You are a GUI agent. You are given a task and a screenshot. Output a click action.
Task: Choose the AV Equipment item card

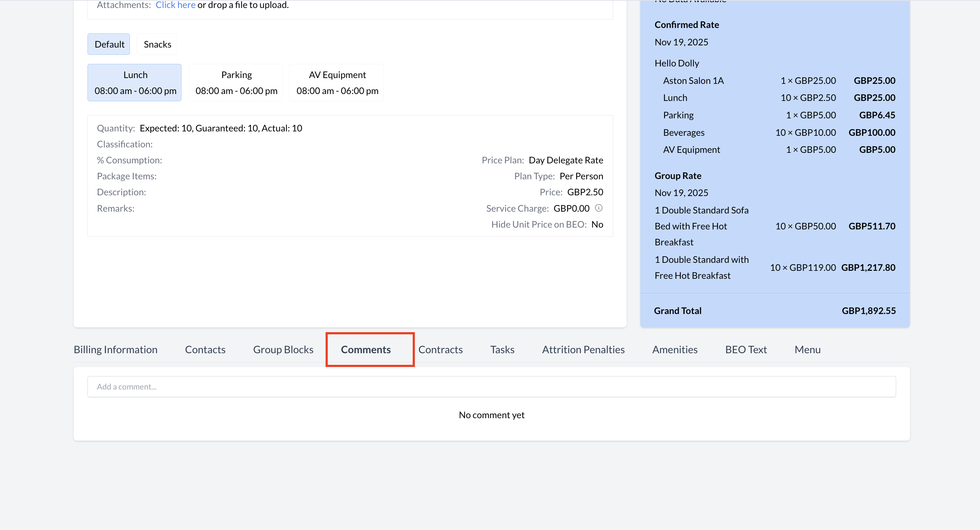337,82
